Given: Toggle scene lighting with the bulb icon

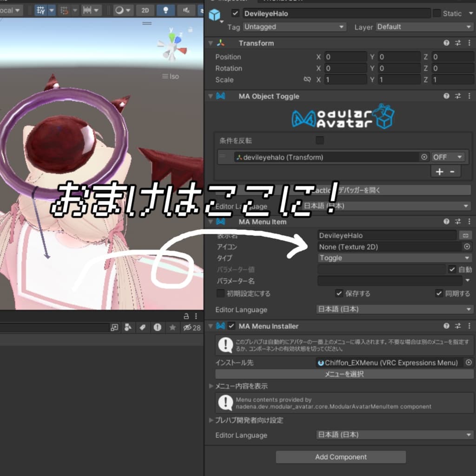Looking at the screenshot, I should (165, 10).
